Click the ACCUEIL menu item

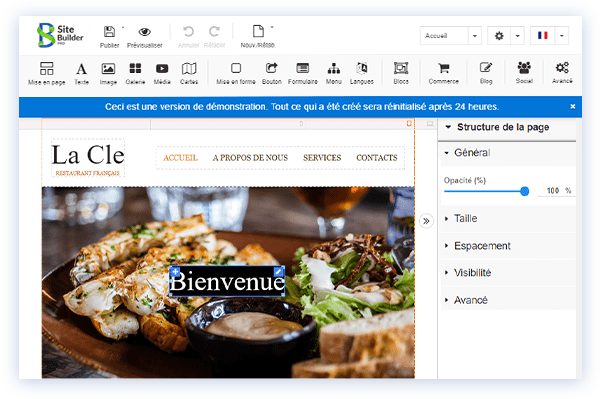point(180,158)
